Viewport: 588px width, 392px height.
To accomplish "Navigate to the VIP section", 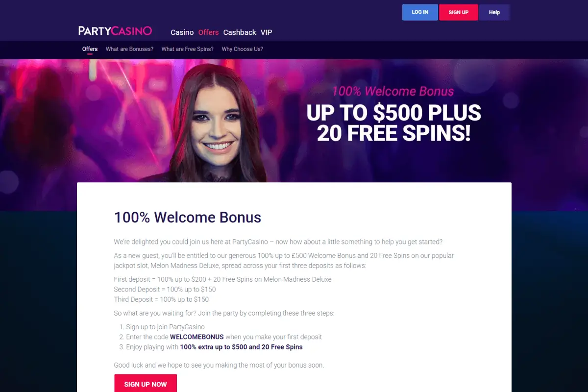I will click(x=266, y=32).
